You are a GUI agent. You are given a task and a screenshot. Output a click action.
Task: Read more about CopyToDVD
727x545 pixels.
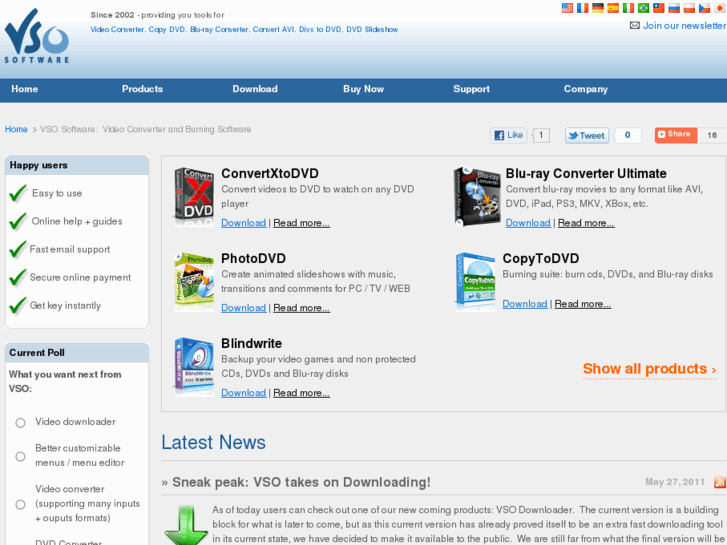(583, 303)
